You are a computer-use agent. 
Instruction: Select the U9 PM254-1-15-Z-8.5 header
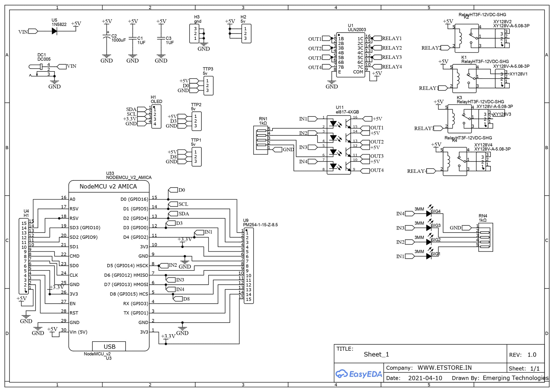click(x=249, y=266)
